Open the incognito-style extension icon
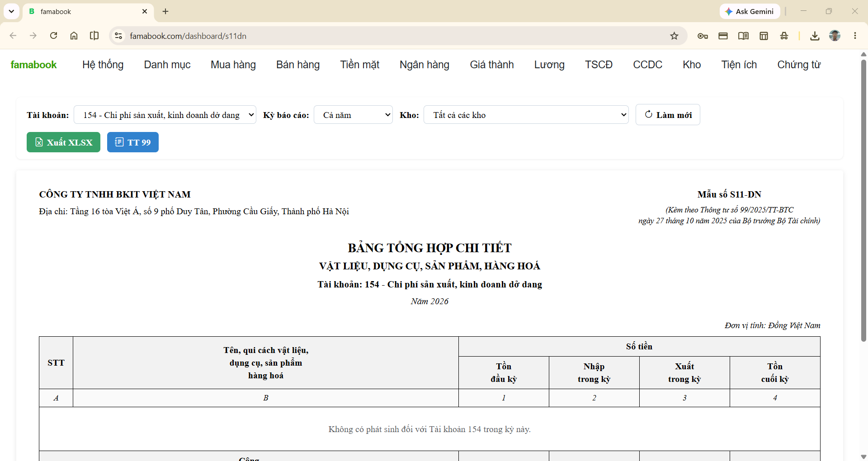The image size is (868, 461). (x=784, y=36)
